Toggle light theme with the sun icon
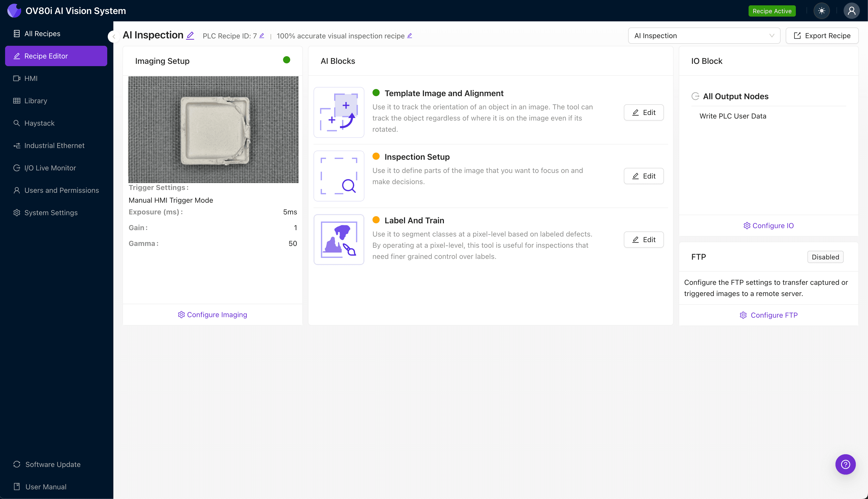 pos(822,11)
